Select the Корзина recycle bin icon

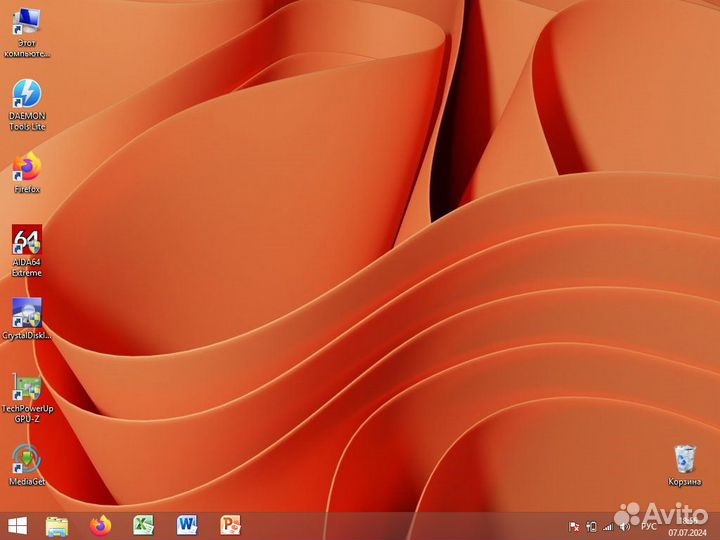click(x=685, y=461)
